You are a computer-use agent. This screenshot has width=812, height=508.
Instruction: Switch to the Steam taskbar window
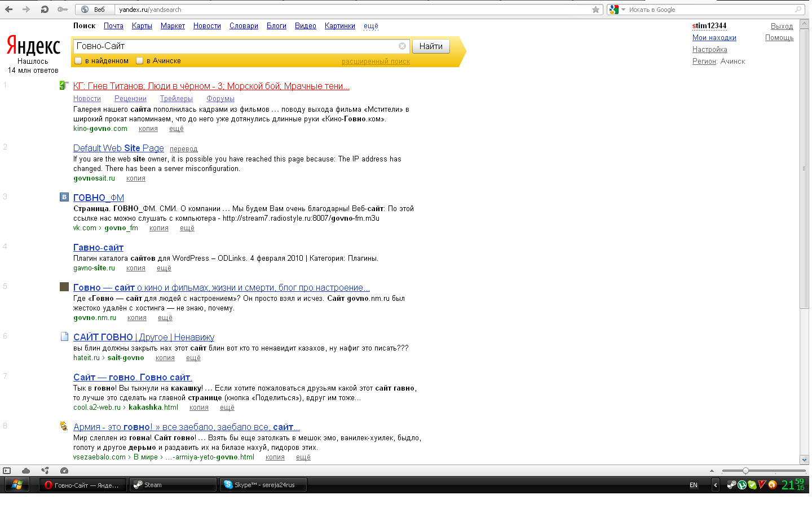pyautogui.click(x=174, y=485)
